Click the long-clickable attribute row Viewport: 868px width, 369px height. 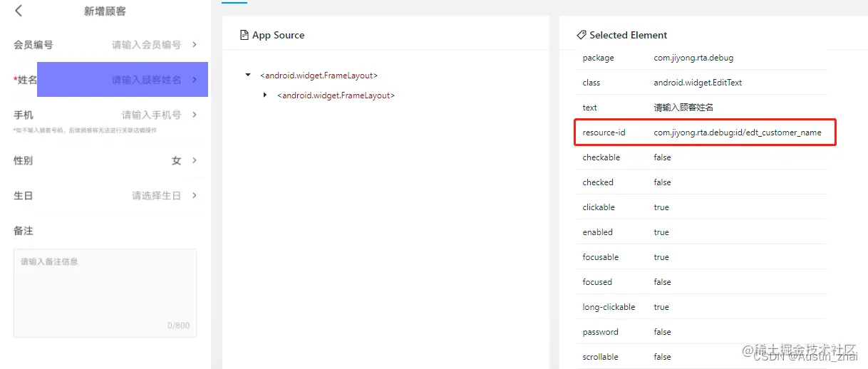701,307
